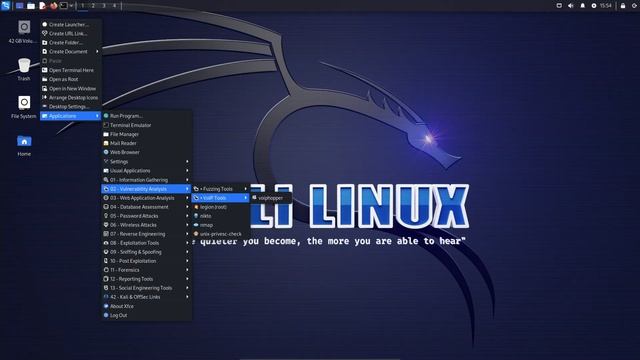Open the terminal emulator panel icon
The image size is (640, 360).
point(64,6)
